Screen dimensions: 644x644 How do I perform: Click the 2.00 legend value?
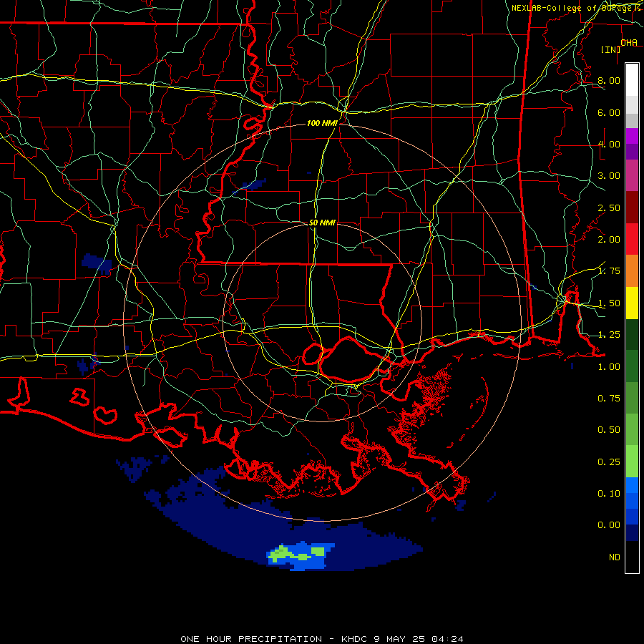pyautogui.click(x=609, y=240)
